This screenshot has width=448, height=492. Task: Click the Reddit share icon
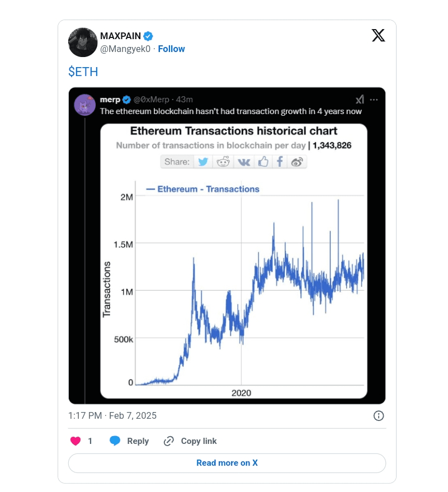point(224,162)
